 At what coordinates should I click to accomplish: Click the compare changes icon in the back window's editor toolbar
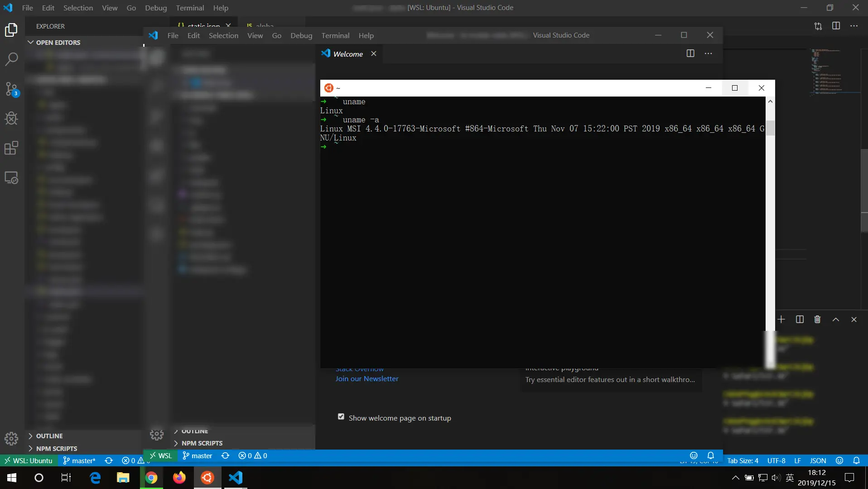coord(818,26)
